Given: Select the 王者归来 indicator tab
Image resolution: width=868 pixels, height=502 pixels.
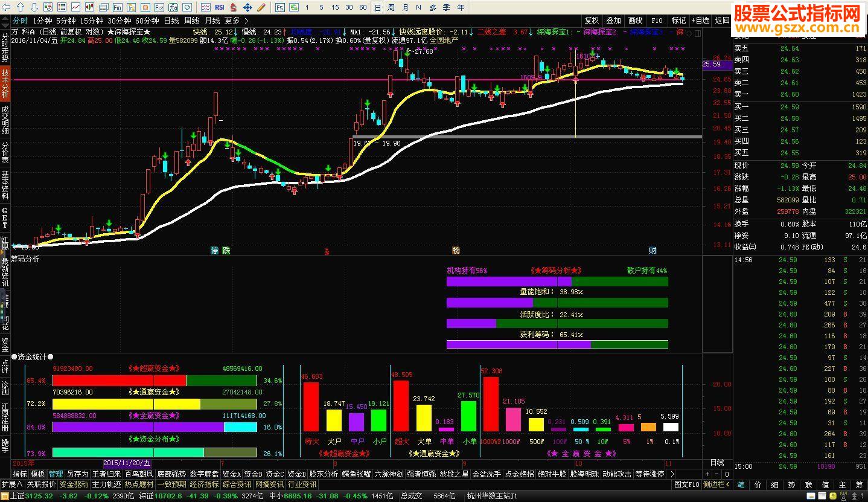Looking at the screenshot, I should click(x=106, y=474).
